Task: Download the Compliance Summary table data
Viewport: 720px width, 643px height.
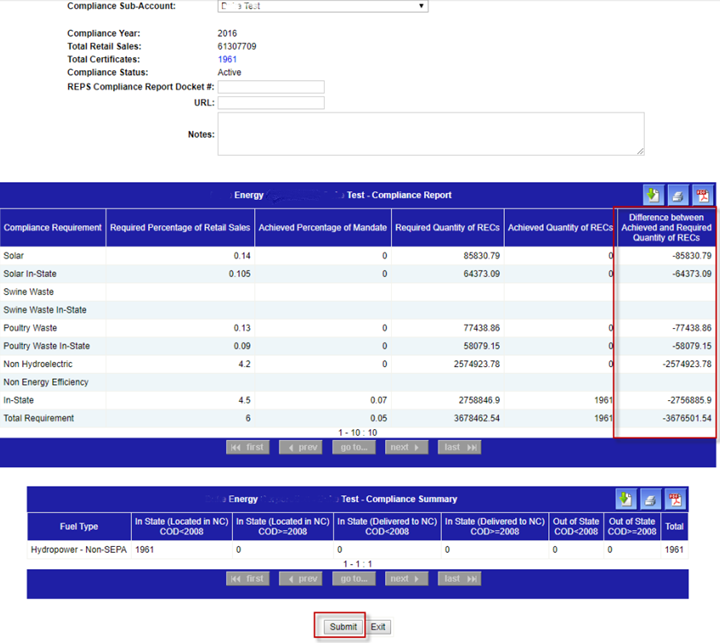Action: [626, 499]
